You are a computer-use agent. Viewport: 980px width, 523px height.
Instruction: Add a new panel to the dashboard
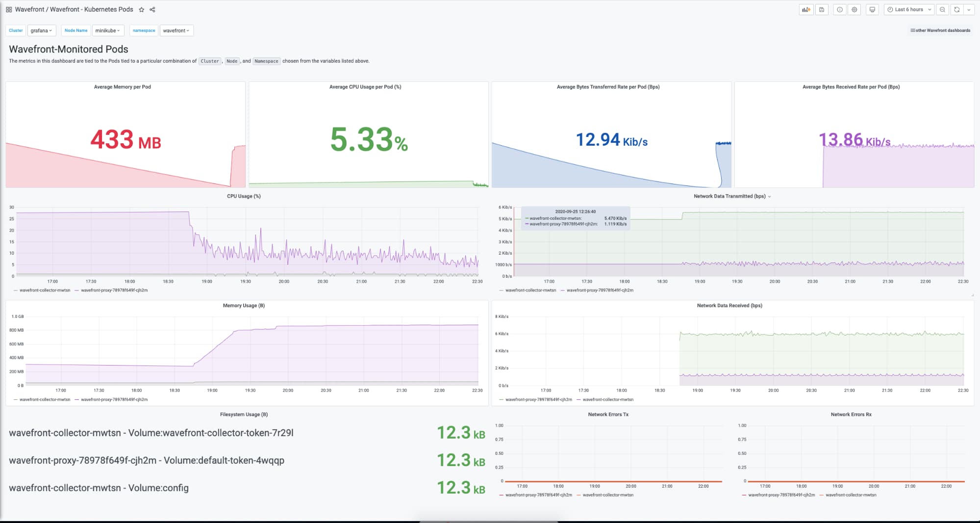coord(806,9)
